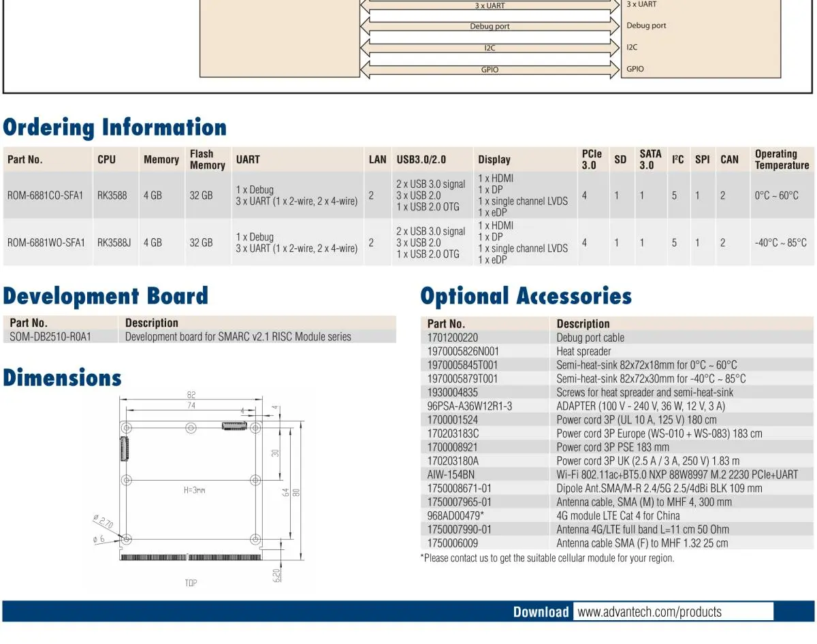Click accessory part number 1970005845T001

click(462, 365)
